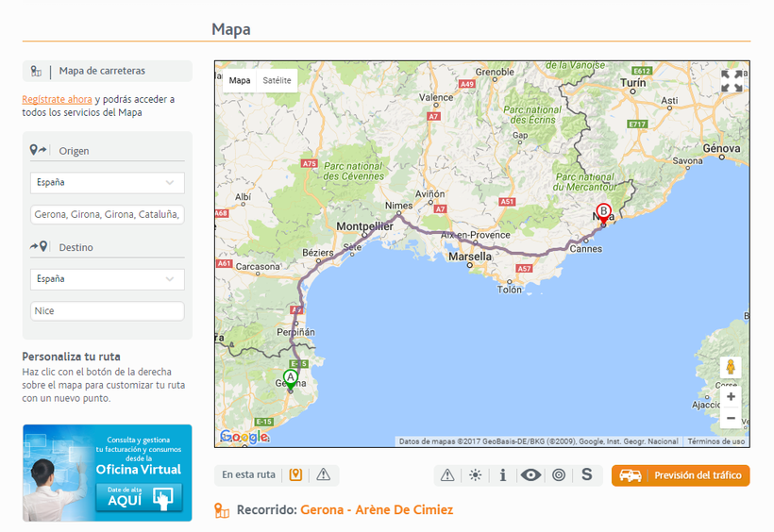Click warning icon next to En esta ruta
The width and height of the screenshot is (774, 532).
pos(324,474)
